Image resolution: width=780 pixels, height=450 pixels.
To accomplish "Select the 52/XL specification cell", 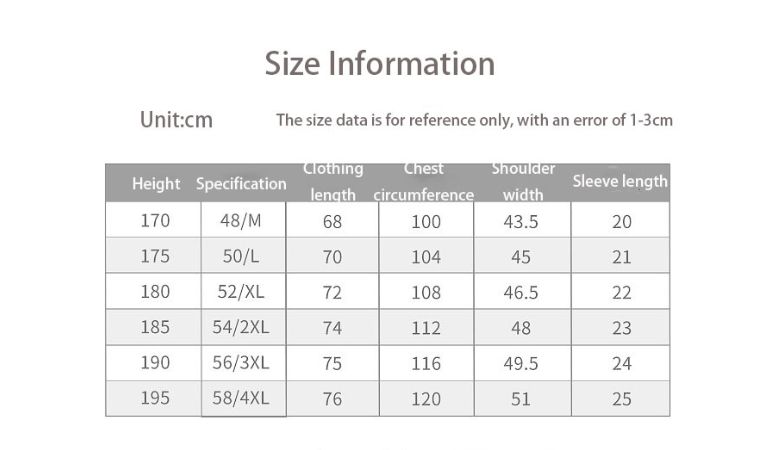I will (x=244, y=292).
